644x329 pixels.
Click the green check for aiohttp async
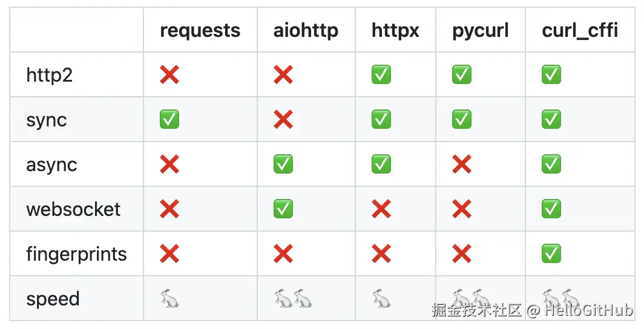point(283,164)
